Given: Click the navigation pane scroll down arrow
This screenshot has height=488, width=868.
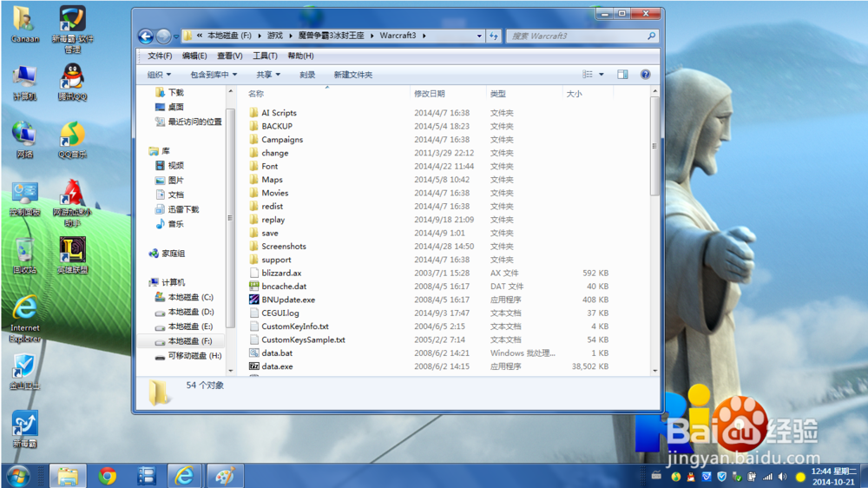Looking at the screenshot, I should [231, 371].
